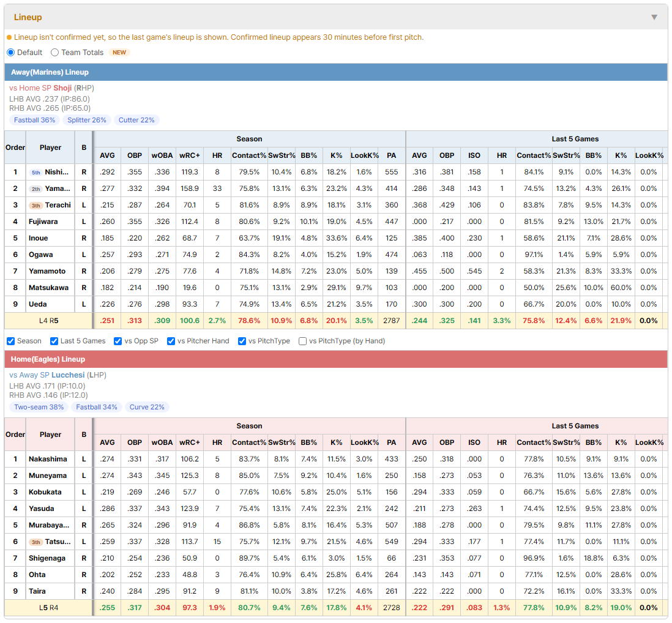Uncheck the Last 5 Games checkbox
672x623 pixels.
[54, 341]
